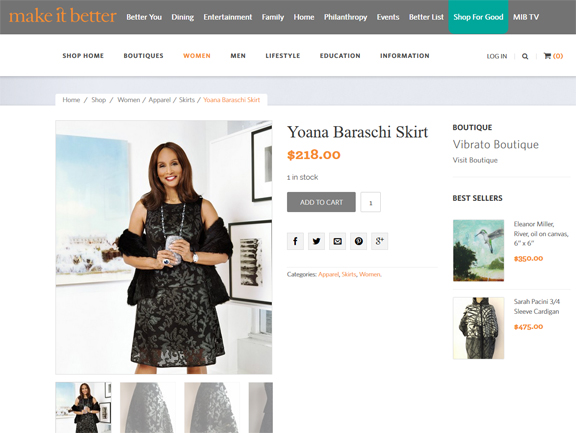The width and height of the screenshot is (576, 433).
Task: Select first gallery thumbnail of model
Action: coord(83,407)
